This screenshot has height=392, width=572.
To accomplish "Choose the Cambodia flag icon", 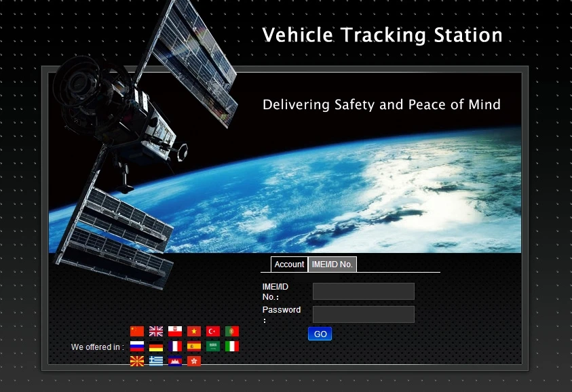I will click(176, 361).
